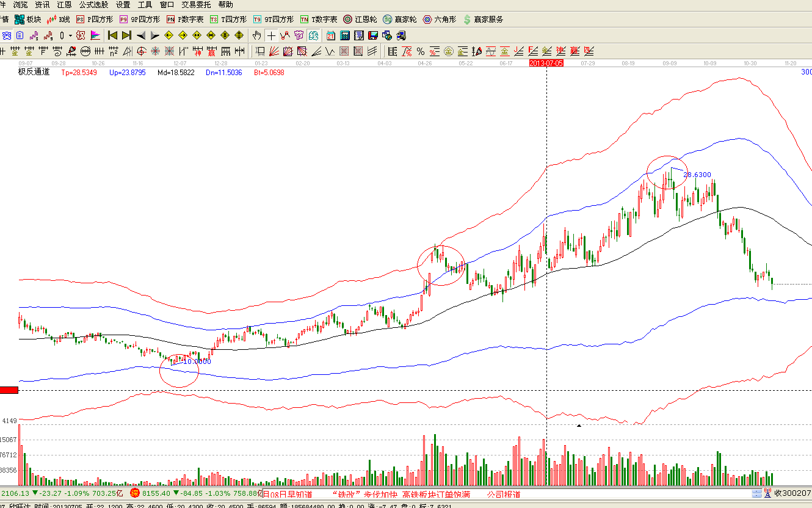Viewport: 812px width, 508px height.
Task: Open the 公式选股 menu
Action: pyautogui.click(x=93, y=5)
